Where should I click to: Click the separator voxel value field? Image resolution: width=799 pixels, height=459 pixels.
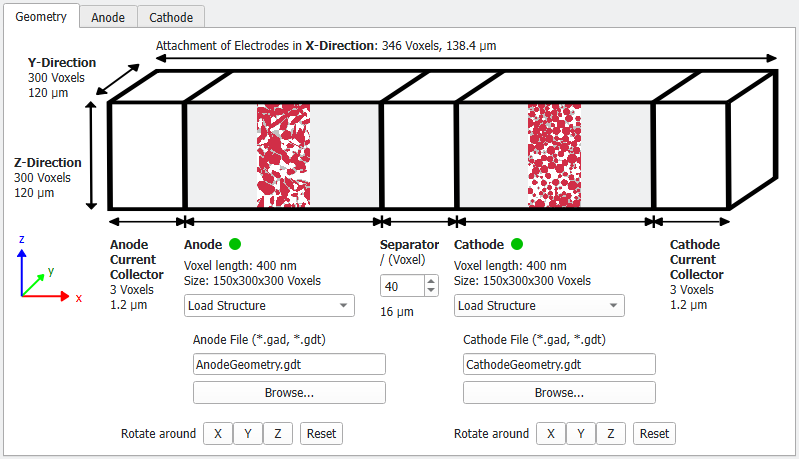pos(402,286)
